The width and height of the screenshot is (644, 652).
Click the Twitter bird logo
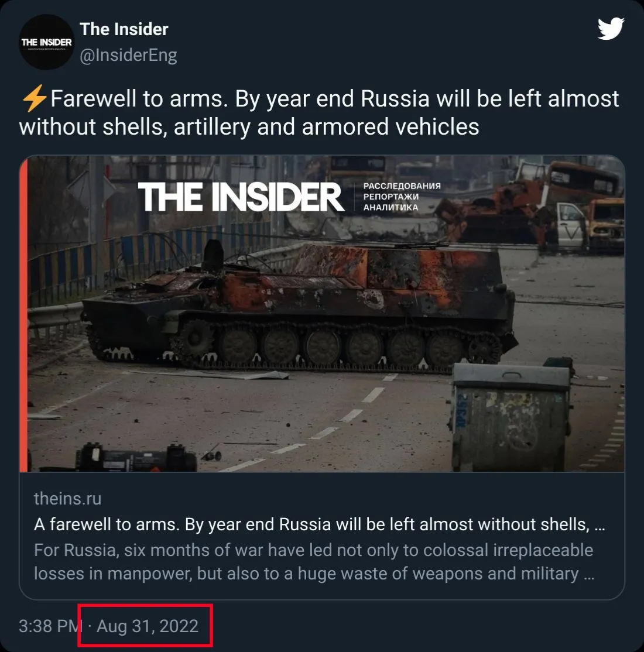[x=611, y=29]
